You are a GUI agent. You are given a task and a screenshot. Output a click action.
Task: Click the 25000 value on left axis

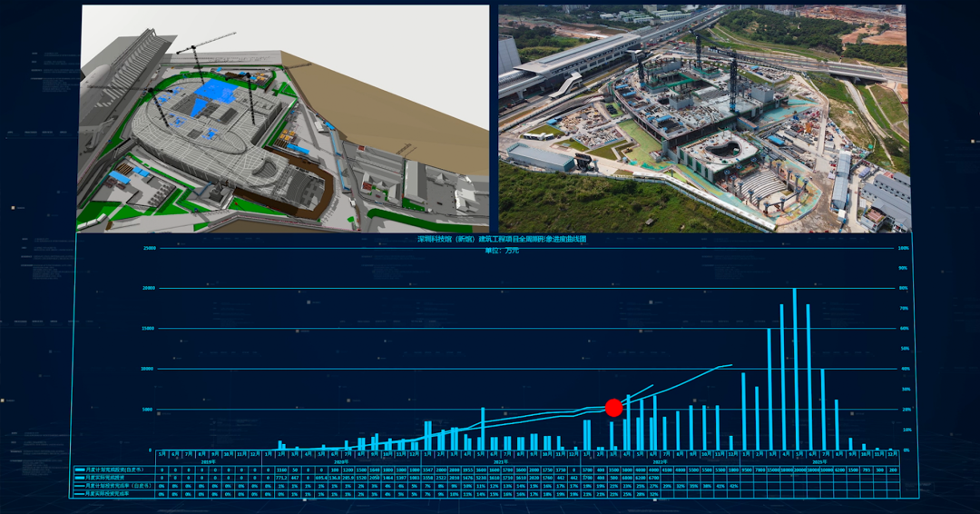tap(150, 248)
